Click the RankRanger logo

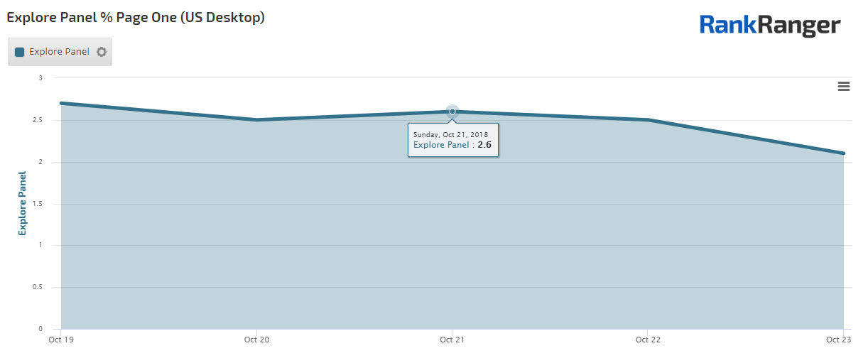(770, 25)
